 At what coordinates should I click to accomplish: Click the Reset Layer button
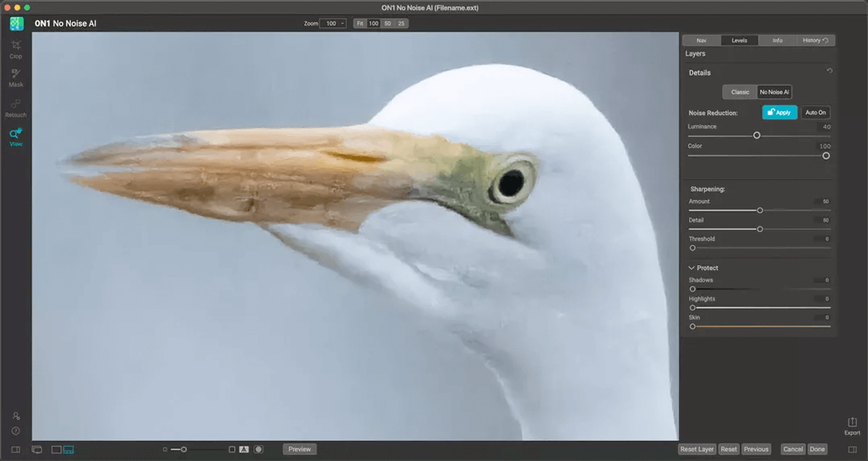696,449
